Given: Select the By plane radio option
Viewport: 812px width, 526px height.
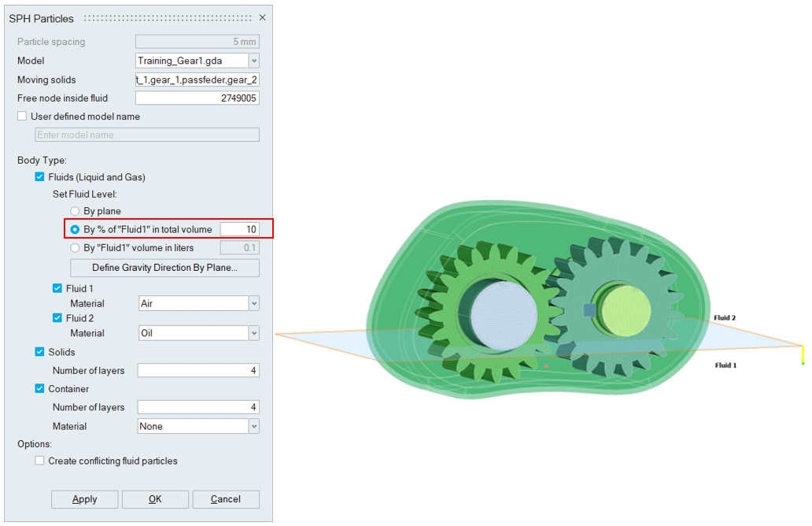Looking at the screenshot, I should 76,211.
